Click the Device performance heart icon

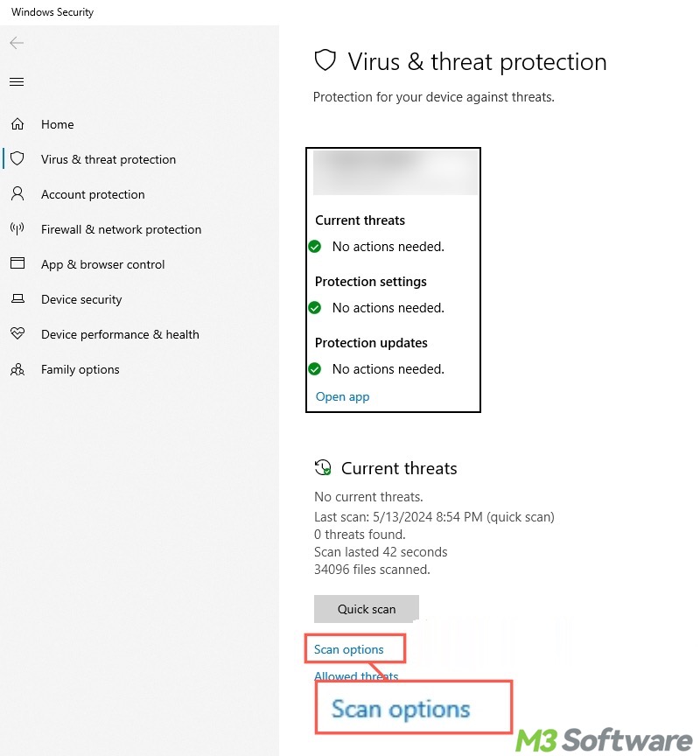pyautogui.click(x=17, y=334)
